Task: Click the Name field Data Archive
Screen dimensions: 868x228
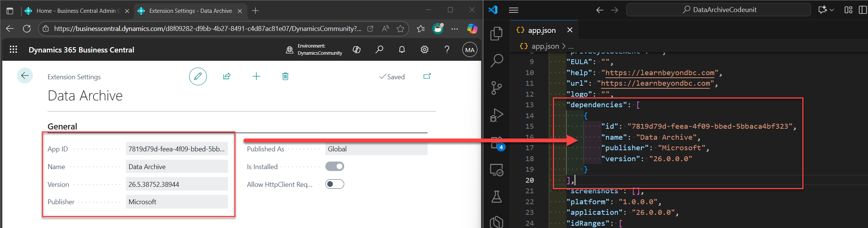Action: [x=177, y=166]
